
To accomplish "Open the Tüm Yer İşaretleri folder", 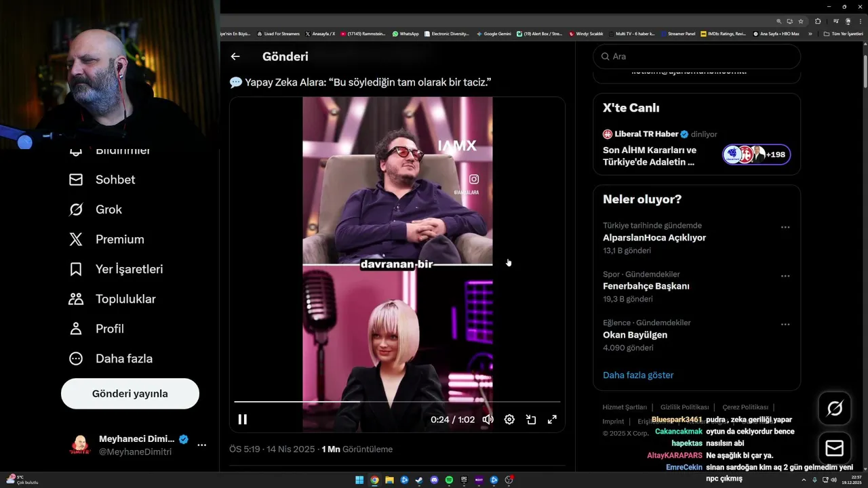I will point(844,33).
